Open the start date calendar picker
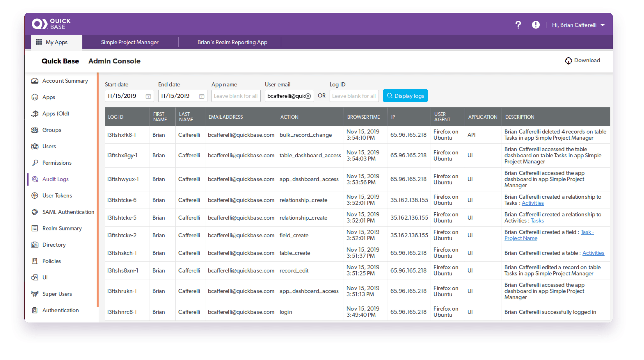This screenshot has width=644, height=360. [148, 96]
